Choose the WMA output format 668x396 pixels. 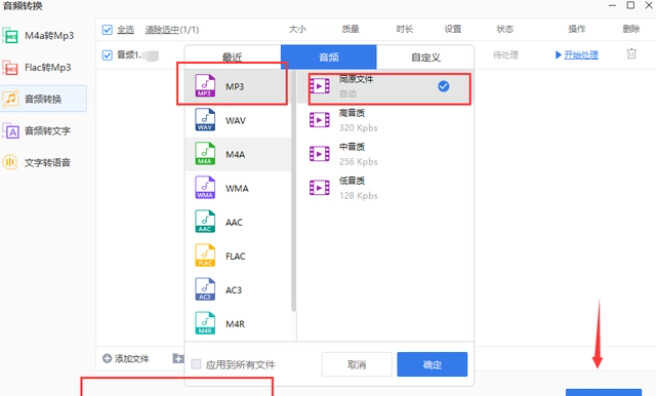click(x=238, y=188)
